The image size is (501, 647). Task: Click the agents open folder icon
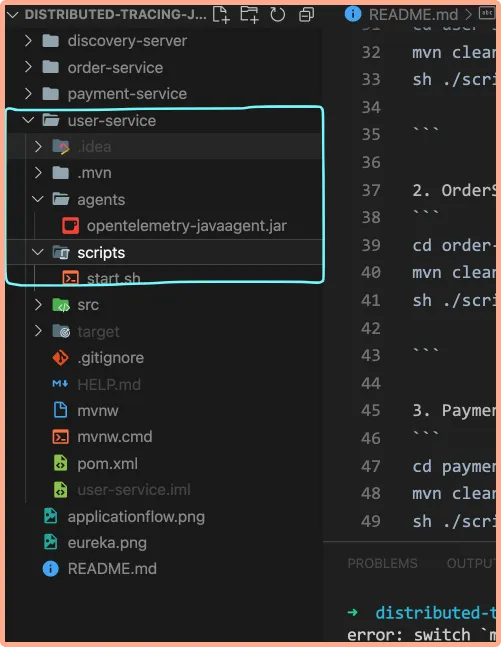[x=61, y=199]
